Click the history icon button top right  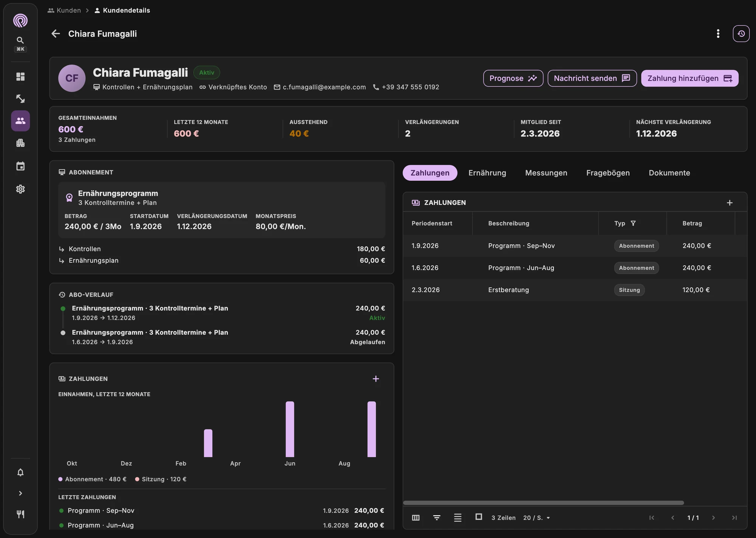coord(741,34)
